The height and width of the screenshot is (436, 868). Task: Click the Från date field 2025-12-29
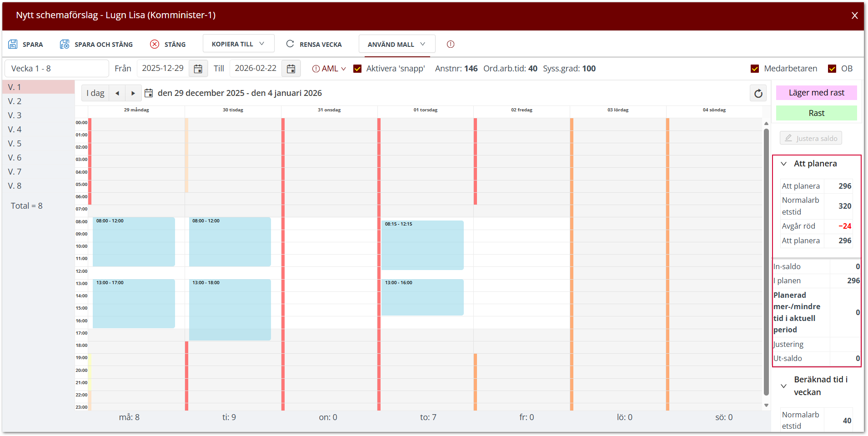163,69
